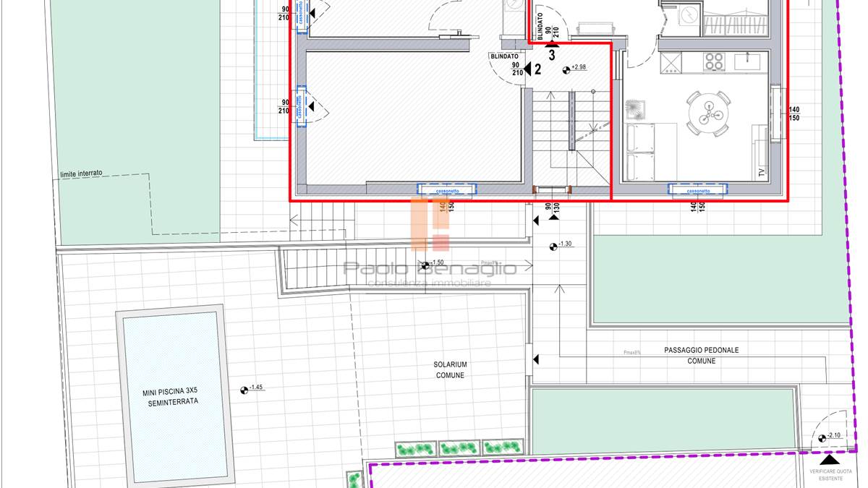The width and height of the screenshot is (868, 488).
Task: Click the -1.45 elevation marker by pool
Action: tap(244, 390)
